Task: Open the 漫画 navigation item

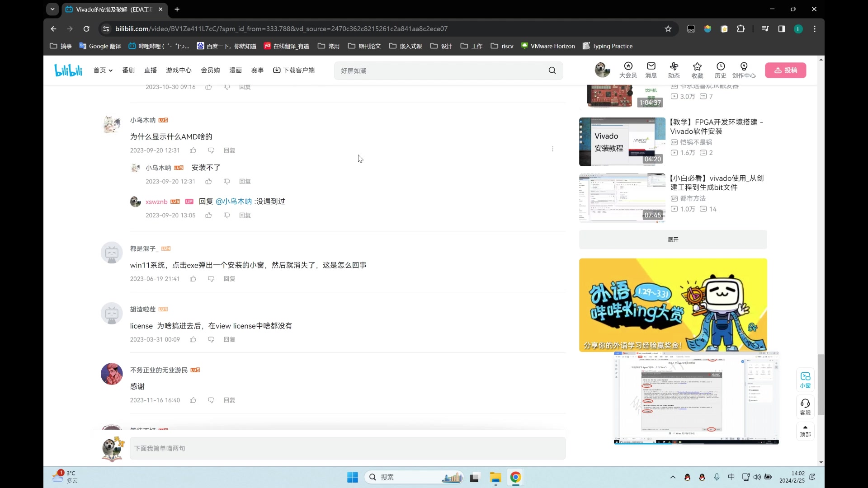Action: click(236, 70)
